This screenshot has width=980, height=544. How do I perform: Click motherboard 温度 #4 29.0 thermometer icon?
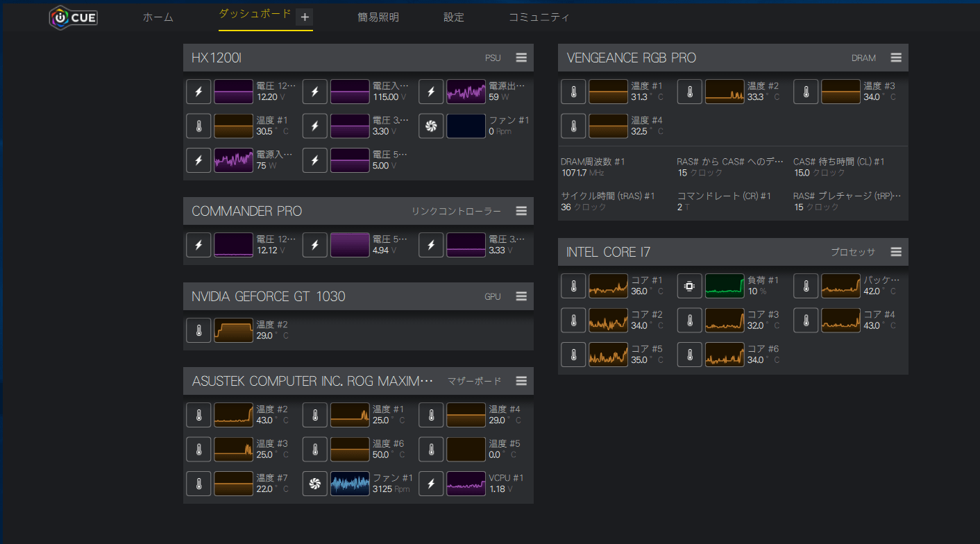click(431, 415)
